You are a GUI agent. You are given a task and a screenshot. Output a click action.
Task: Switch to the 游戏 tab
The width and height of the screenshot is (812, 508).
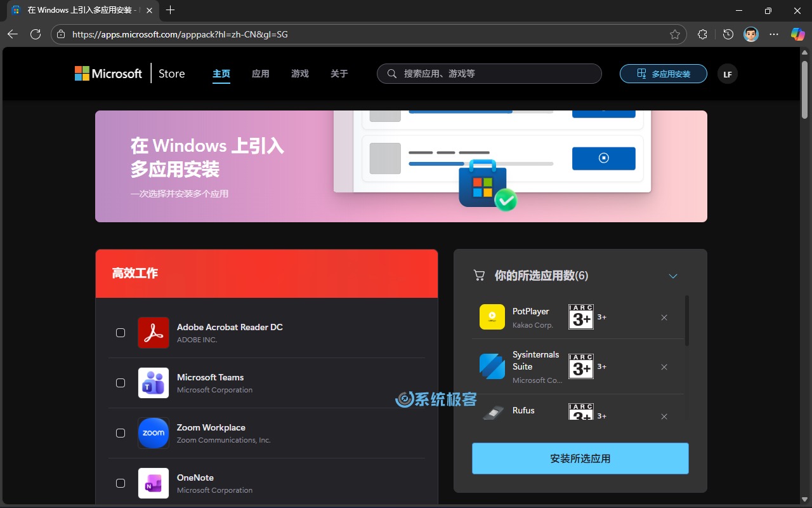tap(299, 73)
